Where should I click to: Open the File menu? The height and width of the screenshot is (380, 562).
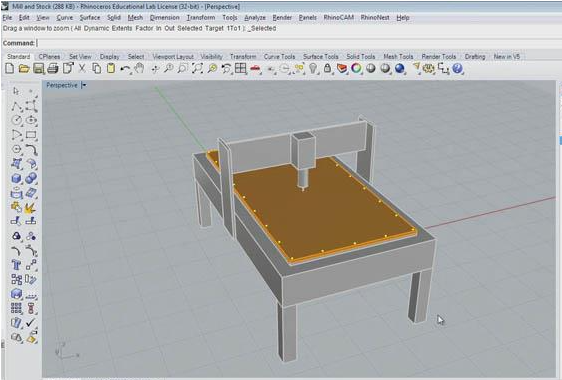click(x=7, y=18)
